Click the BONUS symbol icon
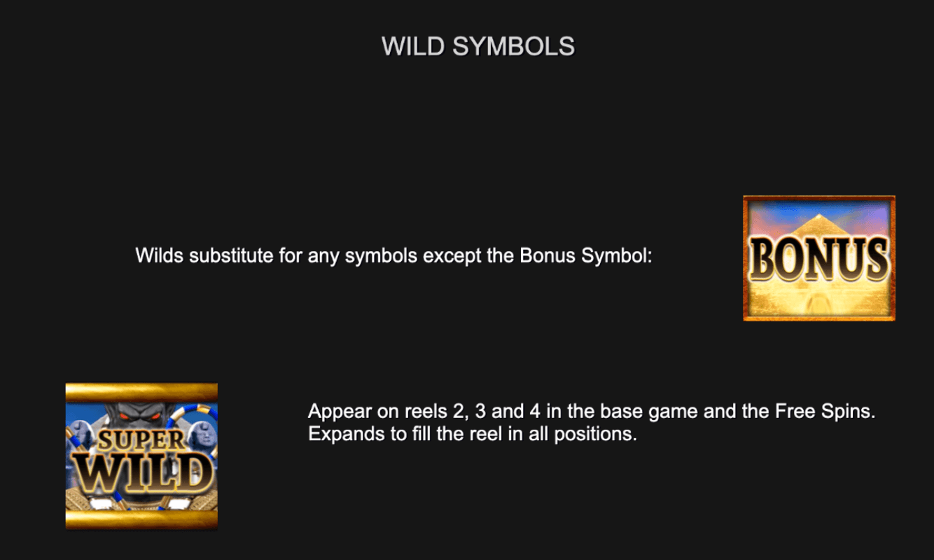 click(x=819, y=258)
